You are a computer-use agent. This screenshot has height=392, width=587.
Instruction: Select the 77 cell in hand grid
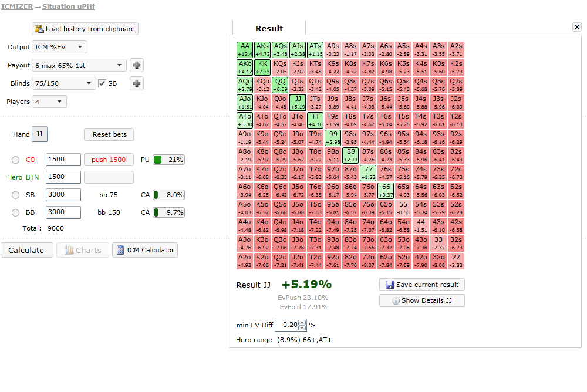pos(368,173)
